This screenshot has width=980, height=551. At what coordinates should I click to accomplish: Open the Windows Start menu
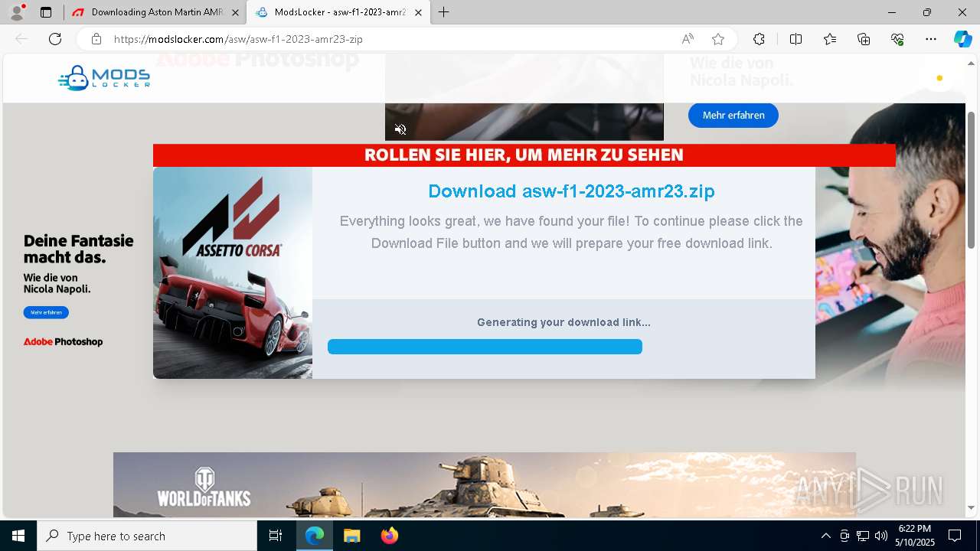point(18,536)
